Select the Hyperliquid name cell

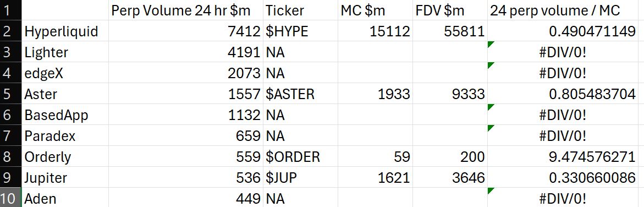(65, 31)
